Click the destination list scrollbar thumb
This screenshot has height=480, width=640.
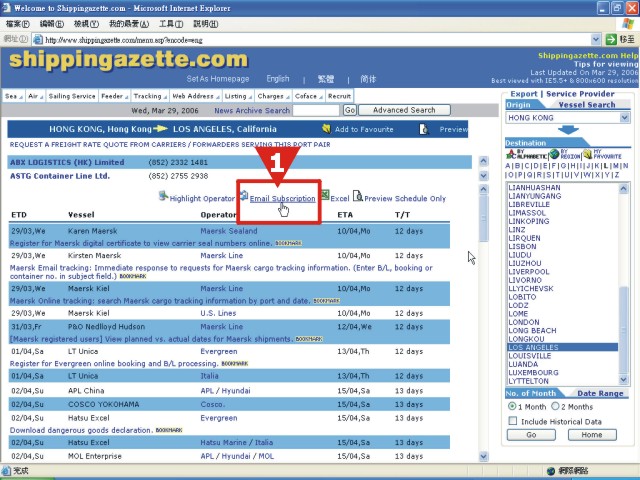(x=623, y=330)
